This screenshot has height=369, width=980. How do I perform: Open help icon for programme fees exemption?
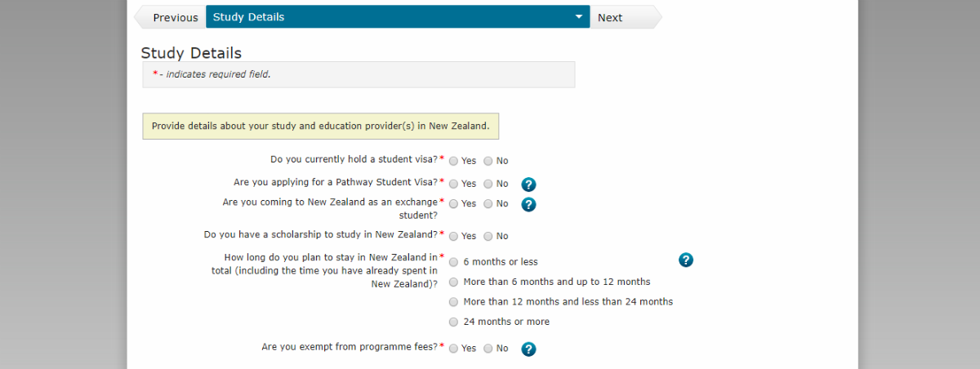tap(528, 349)
